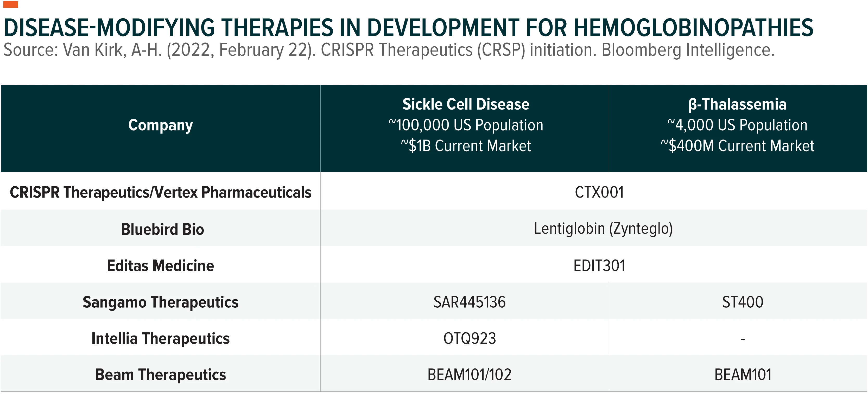Image resolution: width=868 pixels, height=411 pixels.
Task: Click '~$400M Current Market' text
Action: 737,146
